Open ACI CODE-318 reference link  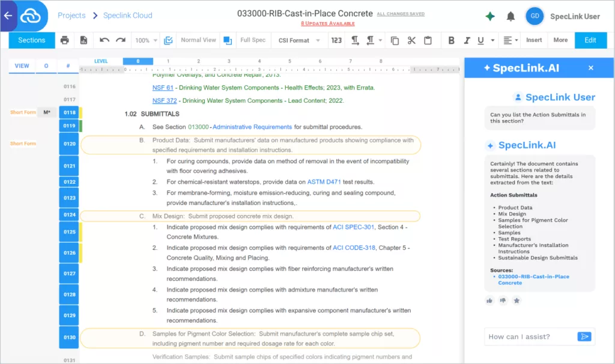point(354,247)
